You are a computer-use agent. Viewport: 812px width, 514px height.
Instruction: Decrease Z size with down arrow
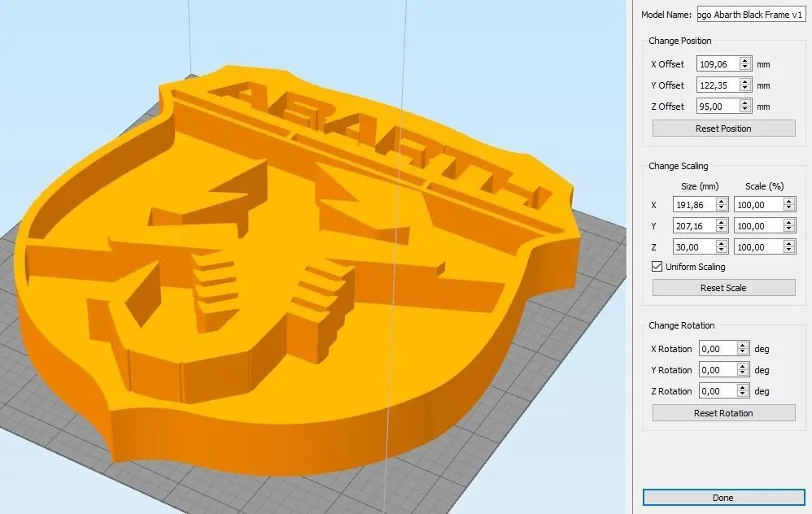point(722,250)
